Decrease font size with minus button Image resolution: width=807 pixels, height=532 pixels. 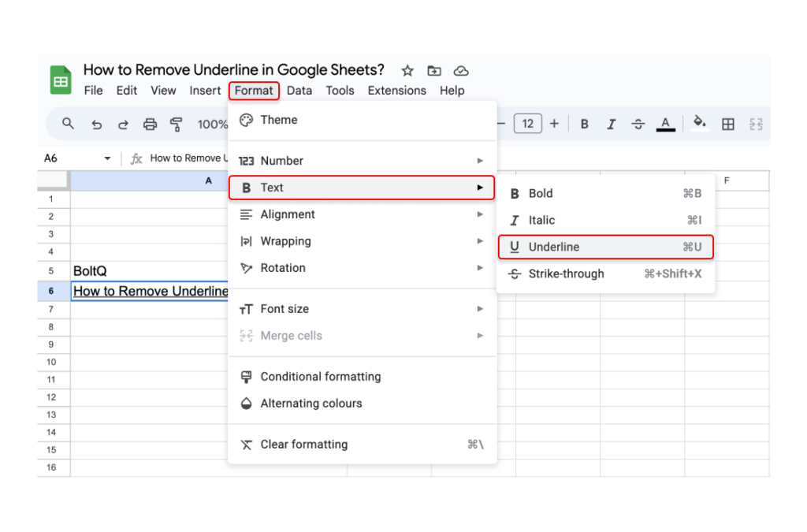(x=501, y=124)
